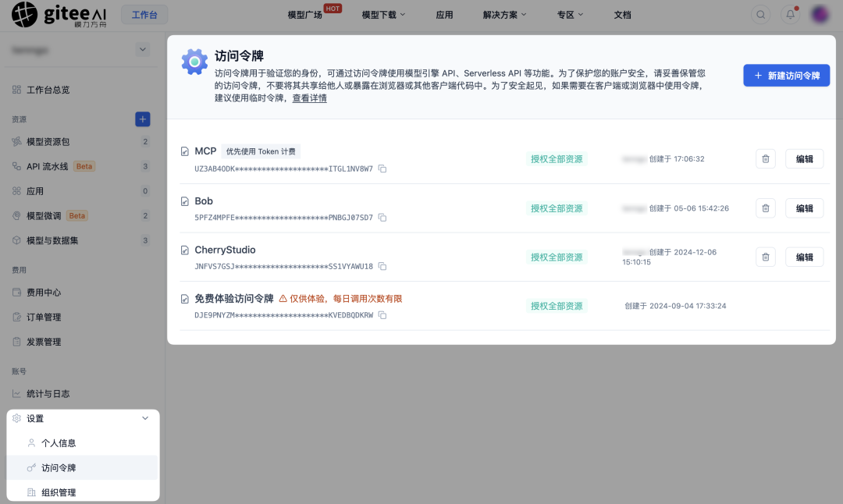Edit the Bob access token
This screenshot has height=504, width=843.
tap(804, 208)
